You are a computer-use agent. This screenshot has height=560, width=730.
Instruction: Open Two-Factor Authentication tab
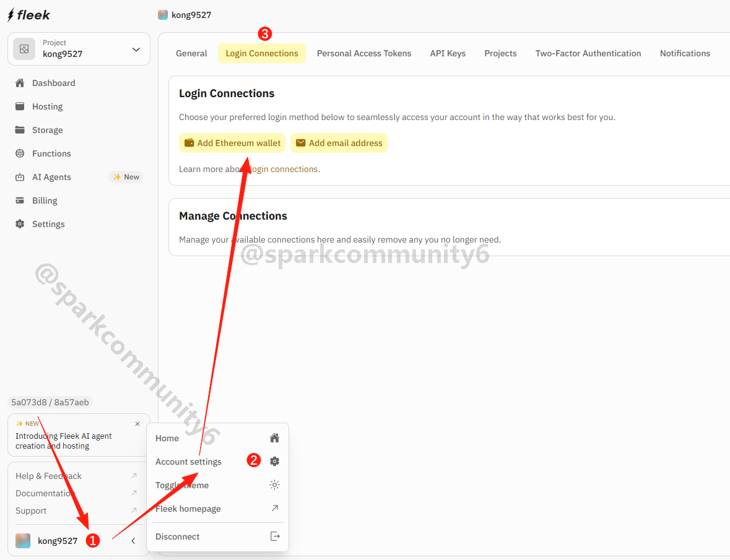coord(588,53)
